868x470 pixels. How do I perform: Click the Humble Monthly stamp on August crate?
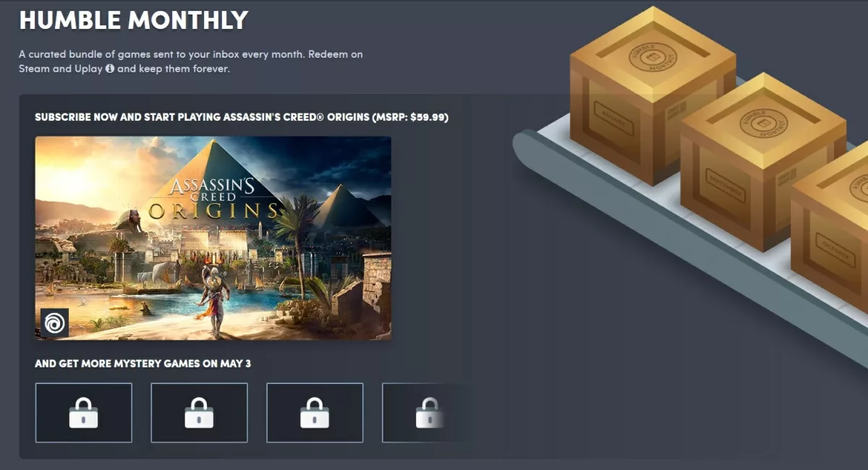[x=652, y=59]
